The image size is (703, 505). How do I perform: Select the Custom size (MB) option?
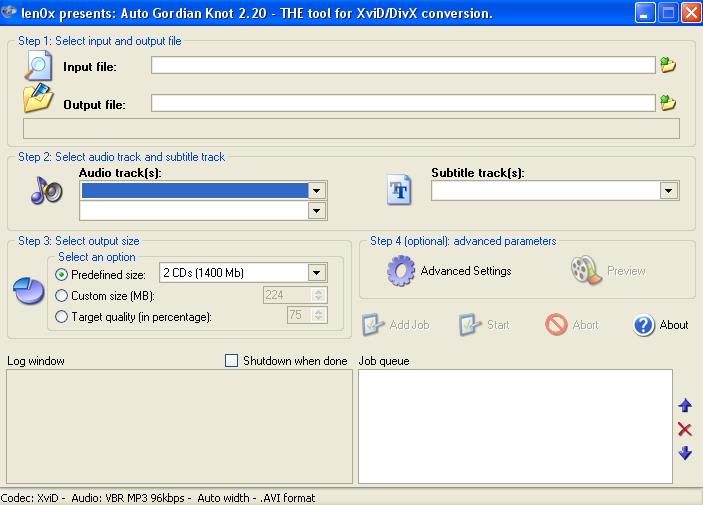pos(61,296)
